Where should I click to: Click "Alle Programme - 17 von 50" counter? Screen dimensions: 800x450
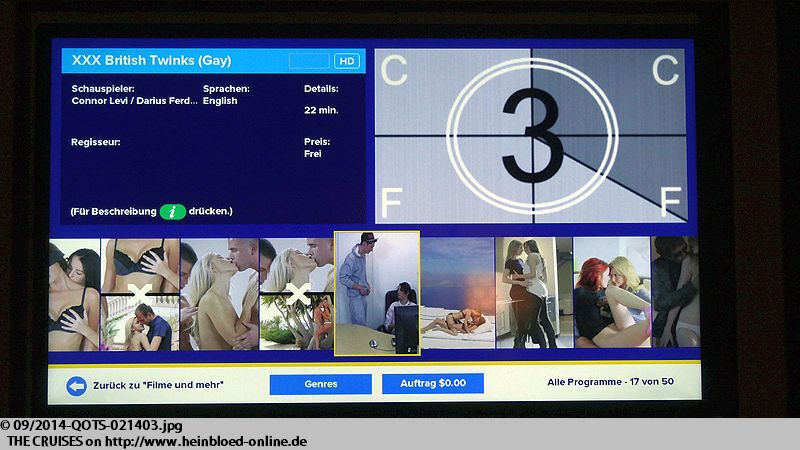[x=610, y=382]
